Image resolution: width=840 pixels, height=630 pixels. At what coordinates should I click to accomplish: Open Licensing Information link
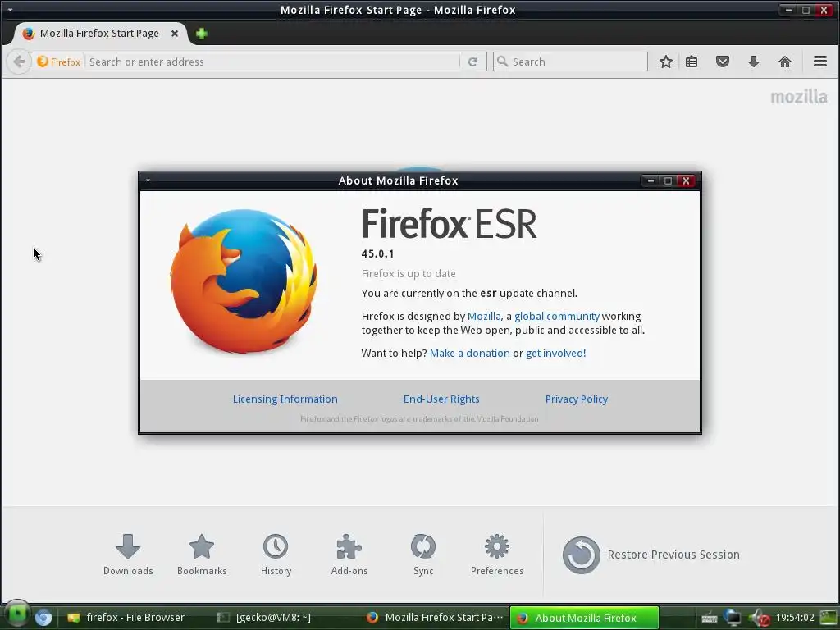point(285,399)
